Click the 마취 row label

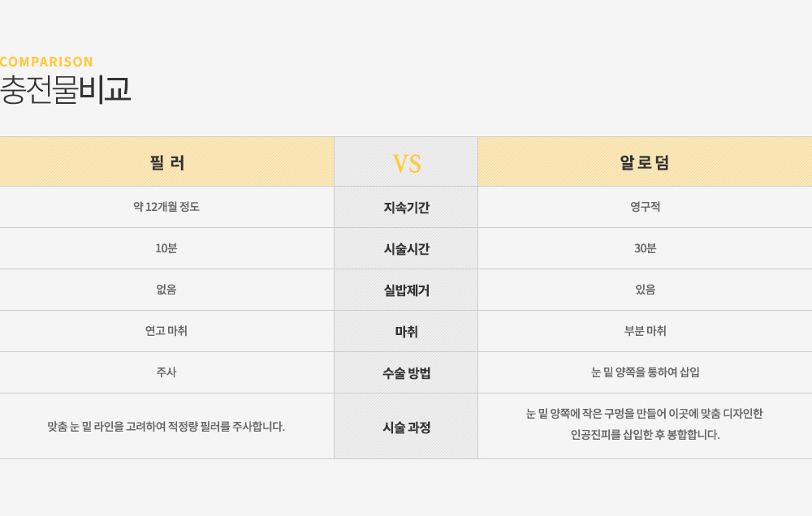pos(406,332)
